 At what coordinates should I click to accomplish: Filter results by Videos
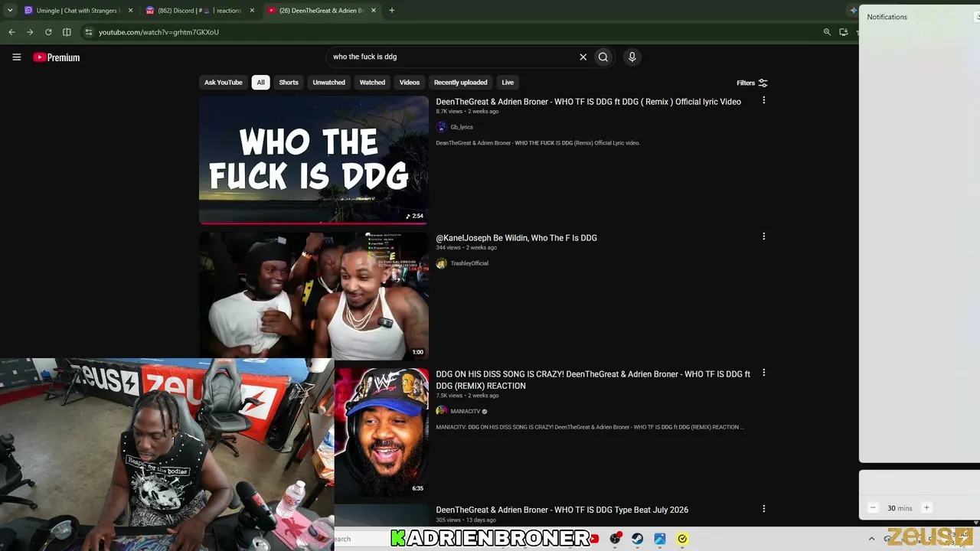(410, 83)
